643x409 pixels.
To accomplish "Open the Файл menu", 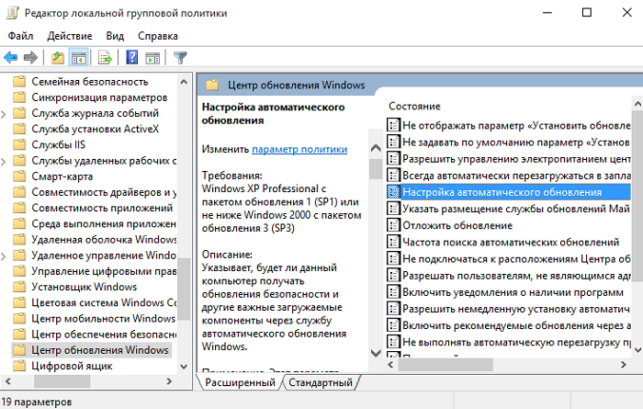I will click(21, 36).
